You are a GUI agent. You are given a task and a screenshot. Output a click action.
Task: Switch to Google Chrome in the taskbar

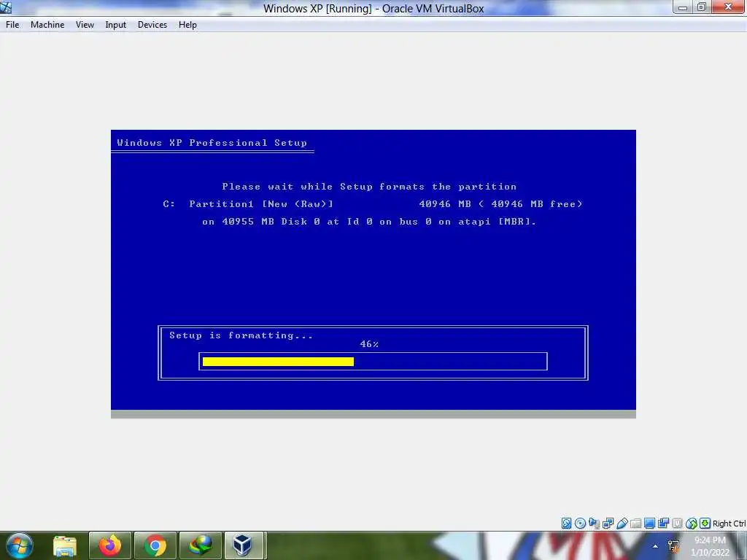(155, 545)
